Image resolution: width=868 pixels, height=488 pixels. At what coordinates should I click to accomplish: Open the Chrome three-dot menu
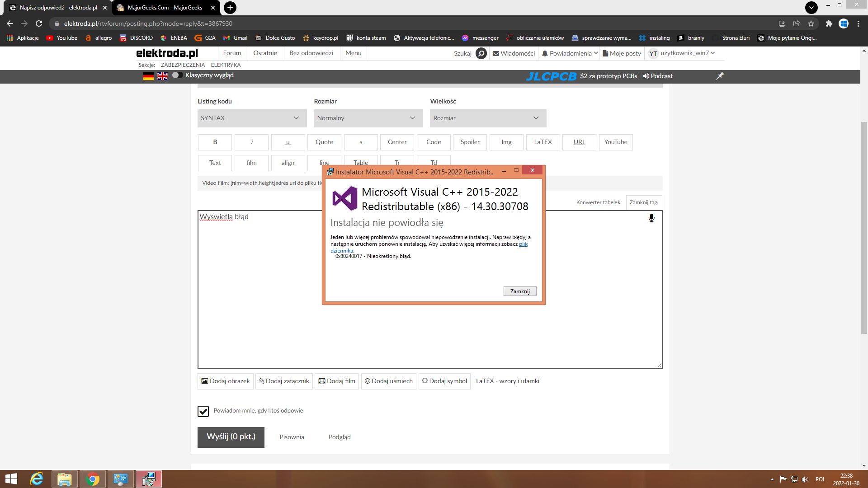858,23
